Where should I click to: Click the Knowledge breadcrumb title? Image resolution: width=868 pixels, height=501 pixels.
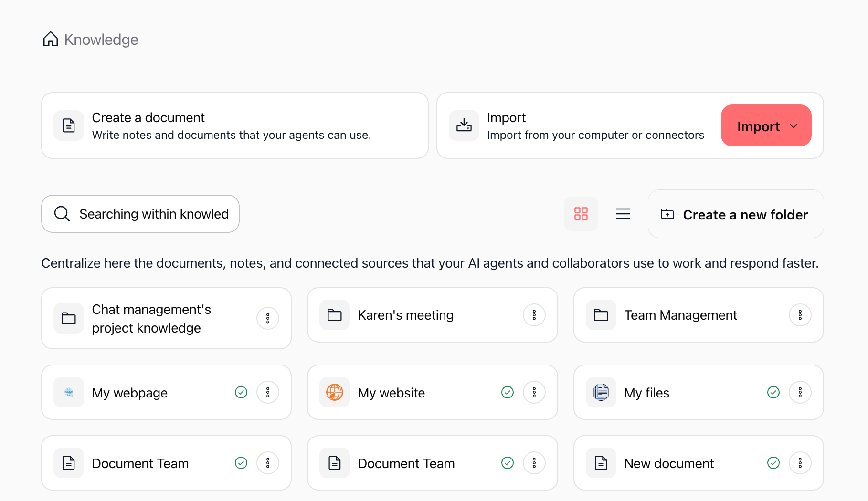click(101, 40)
